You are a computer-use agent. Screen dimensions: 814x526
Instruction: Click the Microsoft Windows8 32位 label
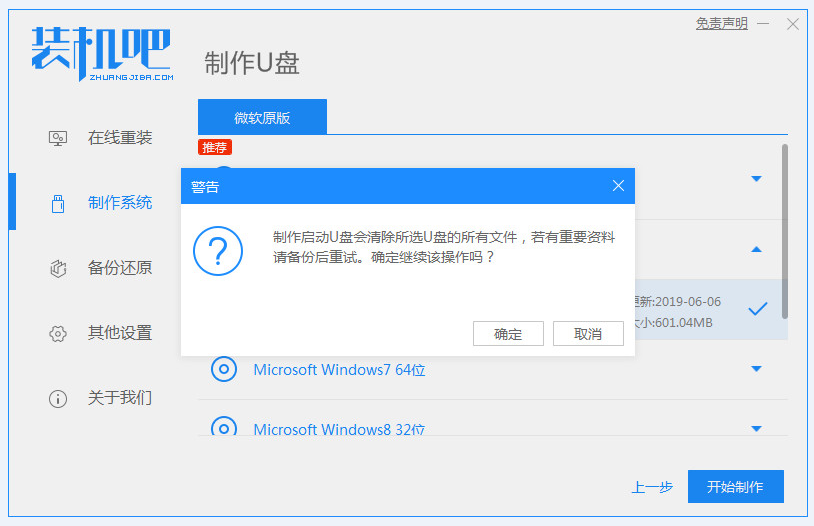tap(339, 429)
